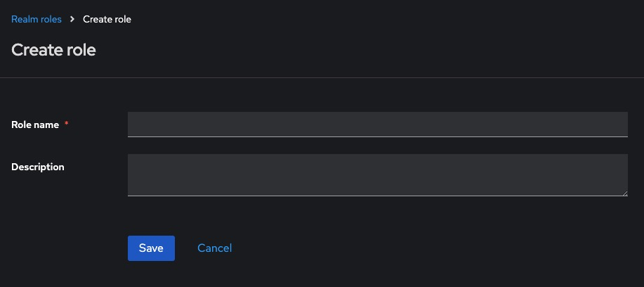Cancel role creation
This screenshot has width=644, height=287.
pos(214,248)
